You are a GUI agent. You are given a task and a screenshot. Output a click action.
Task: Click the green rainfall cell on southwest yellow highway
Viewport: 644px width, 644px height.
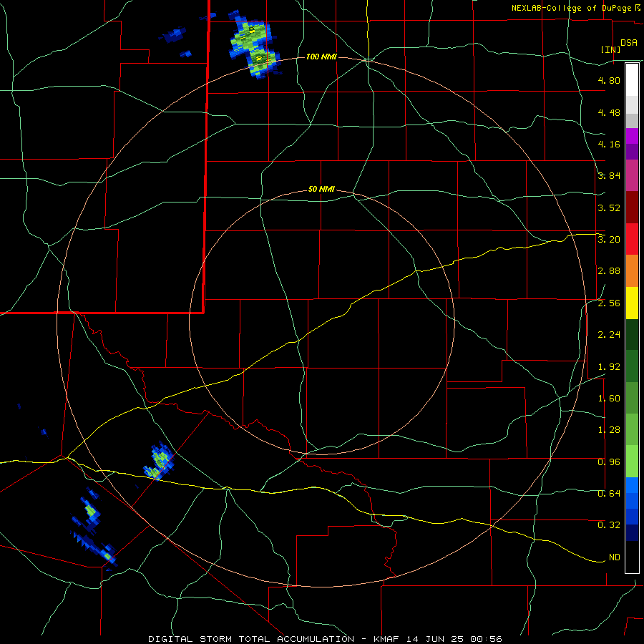(160, 462)
